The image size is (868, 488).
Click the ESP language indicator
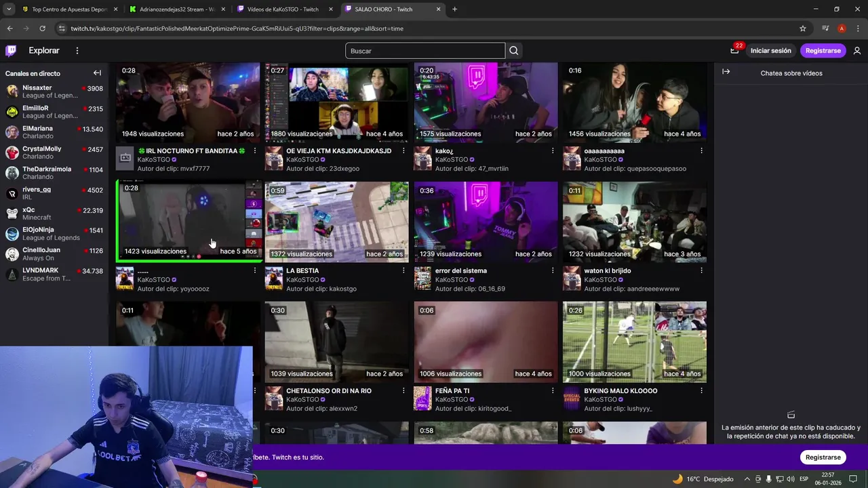pyautogui.click(x=804, y=479)
